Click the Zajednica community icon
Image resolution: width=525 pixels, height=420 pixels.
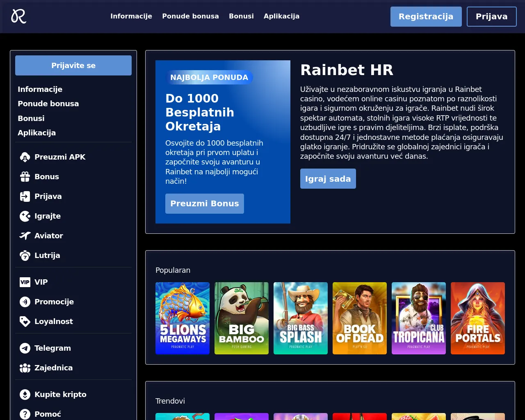coord(25,368)
